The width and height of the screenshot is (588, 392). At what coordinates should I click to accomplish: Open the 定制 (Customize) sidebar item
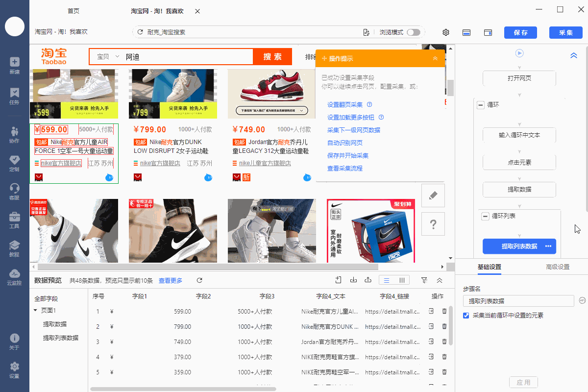click(x=14, y=163)
